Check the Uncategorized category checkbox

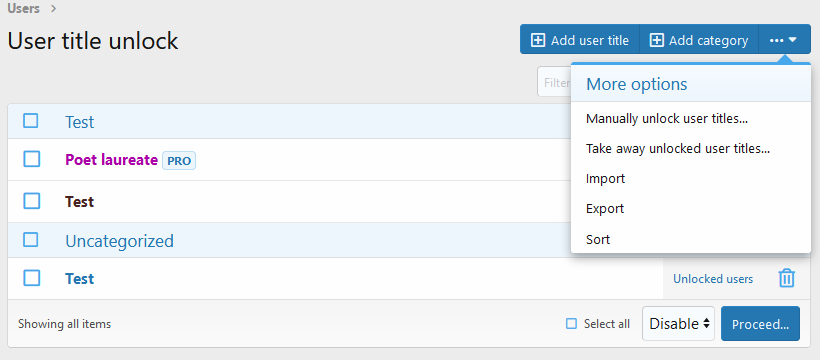[x=31, y=240]
